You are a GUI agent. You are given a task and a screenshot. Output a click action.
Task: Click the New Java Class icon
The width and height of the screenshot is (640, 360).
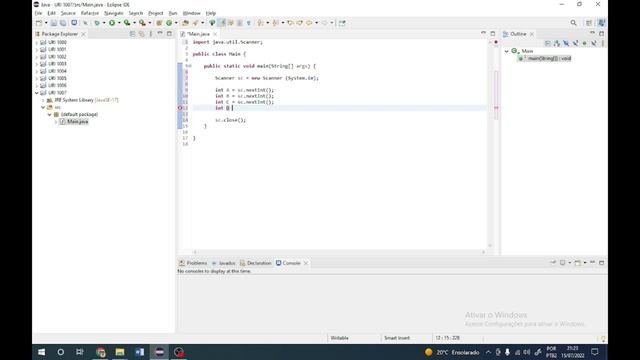click(x=169, y=23)
